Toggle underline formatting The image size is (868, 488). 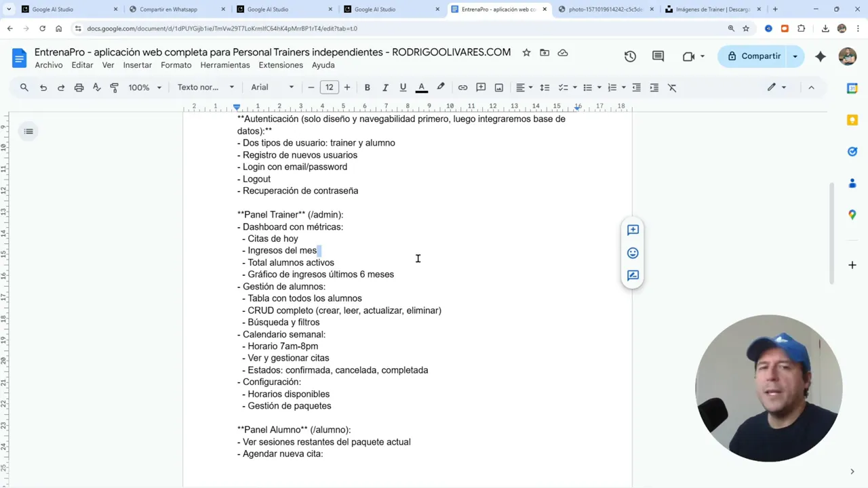tap(403, 87)
